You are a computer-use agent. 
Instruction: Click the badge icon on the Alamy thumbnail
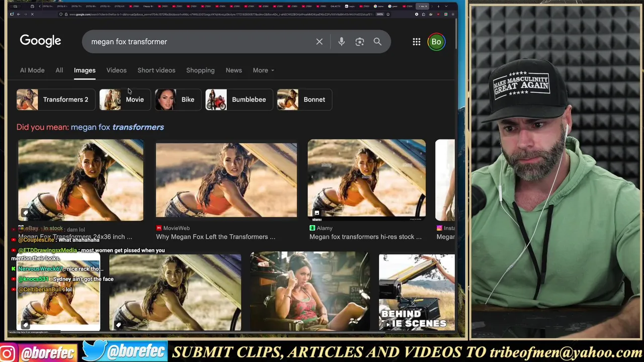coord(316,213)
